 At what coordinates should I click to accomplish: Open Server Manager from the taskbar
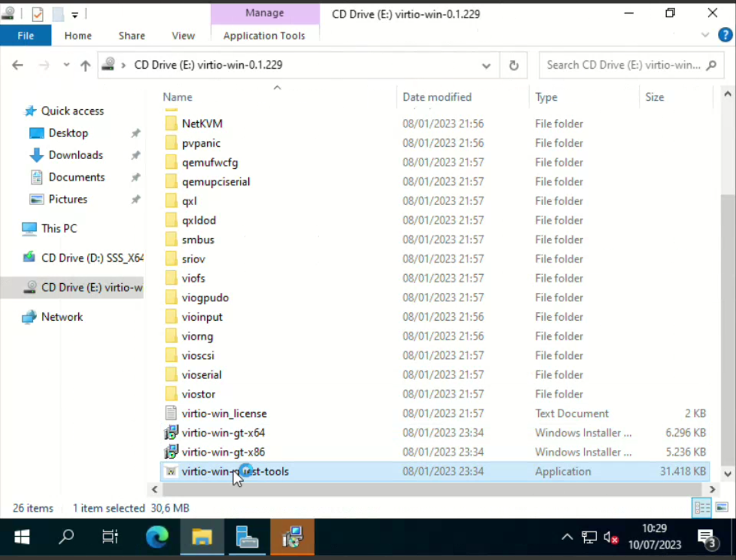(247, 537)
